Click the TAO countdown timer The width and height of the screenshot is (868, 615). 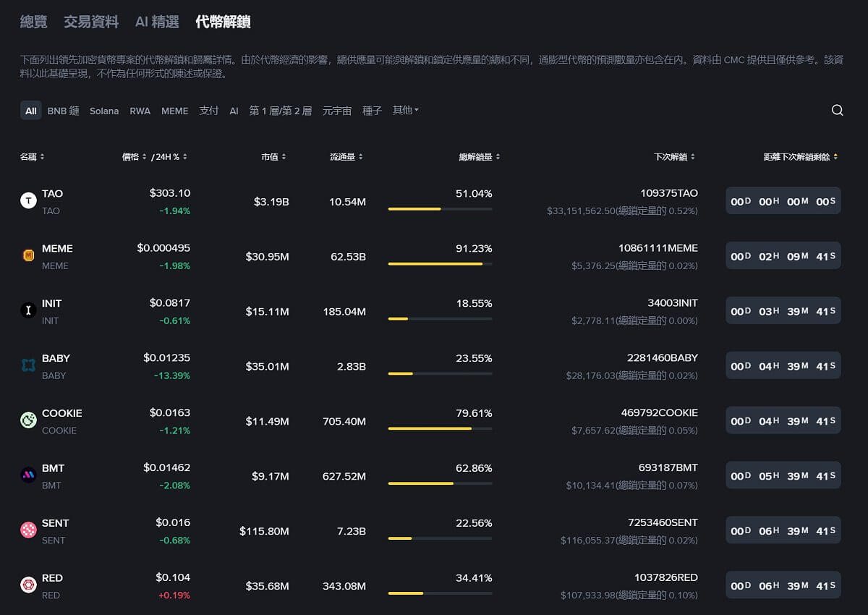click(x=783, y=201)
